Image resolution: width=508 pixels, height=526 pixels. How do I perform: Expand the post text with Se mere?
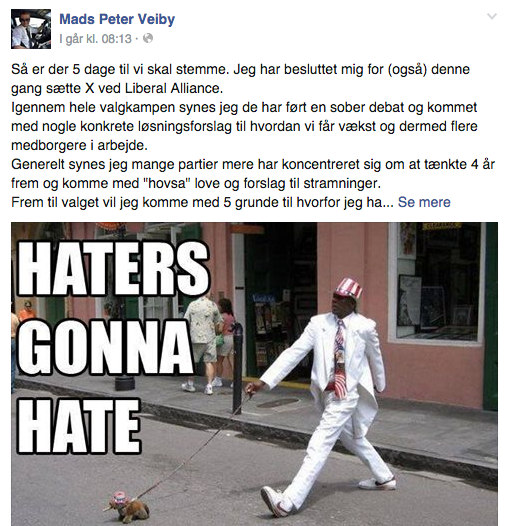tap(424, 202)
